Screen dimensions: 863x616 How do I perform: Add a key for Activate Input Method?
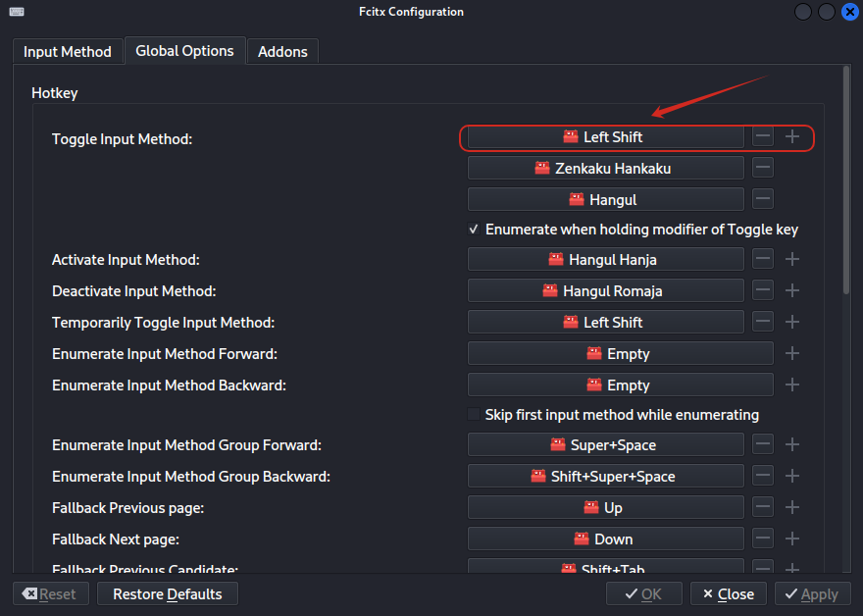point(792,259)
